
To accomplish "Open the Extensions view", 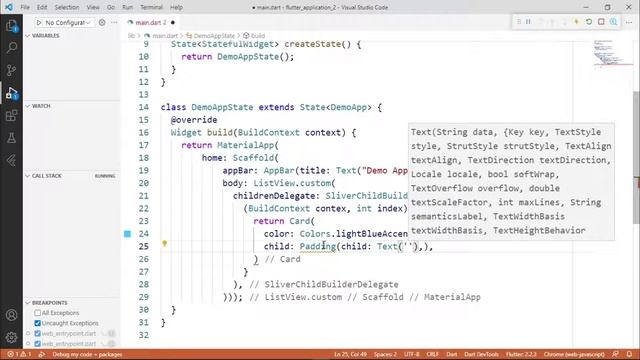I will [x=11, y=116].
